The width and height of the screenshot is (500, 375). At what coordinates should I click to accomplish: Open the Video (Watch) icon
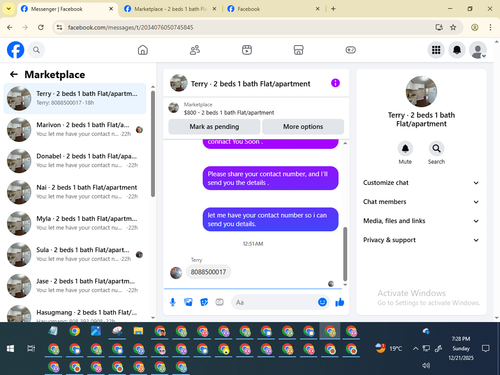pos(247,50)
